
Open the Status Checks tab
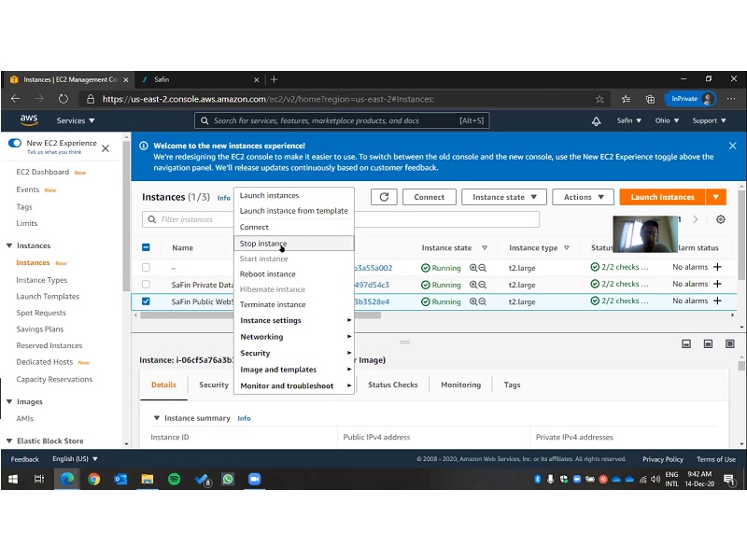pyautogui.click(x=392, y=385)
